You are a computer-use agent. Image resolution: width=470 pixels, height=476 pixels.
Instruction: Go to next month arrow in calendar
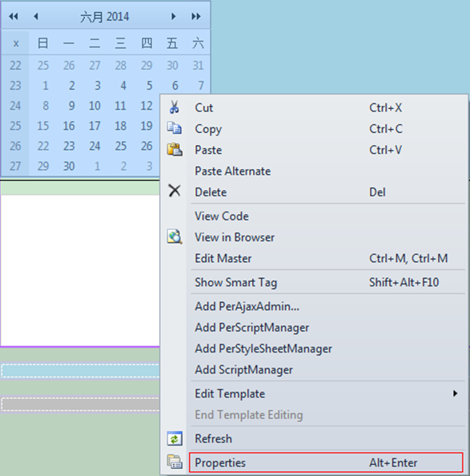click(174, 16)
